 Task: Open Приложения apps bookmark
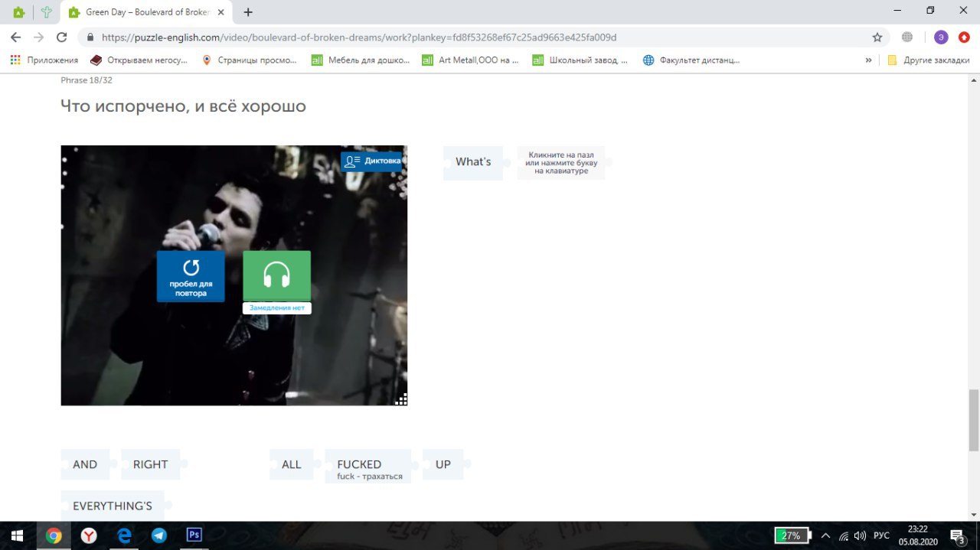point(44,60)
